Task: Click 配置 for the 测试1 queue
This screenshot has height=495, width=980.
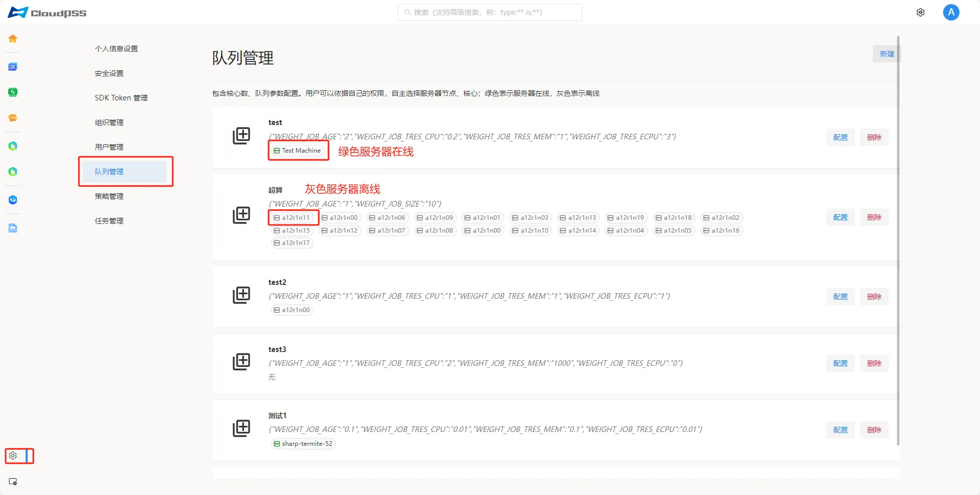Action: [841, 430]
